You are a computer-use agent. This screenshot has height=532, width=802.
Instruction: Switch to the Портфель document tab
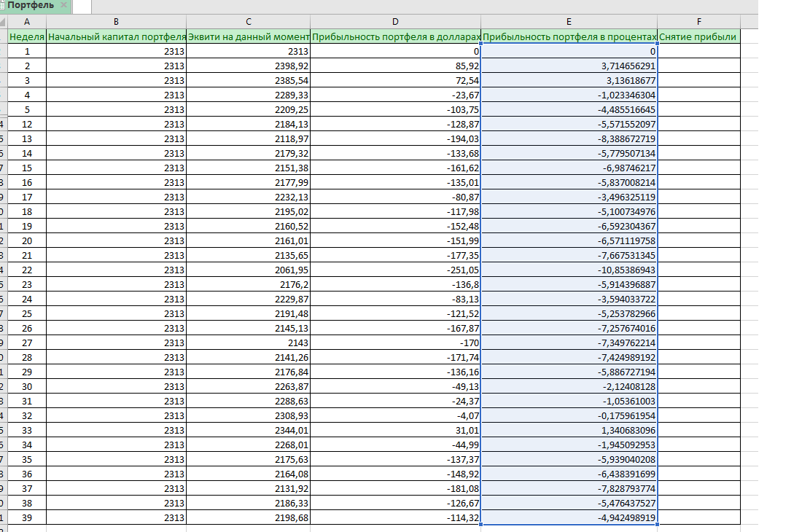tap(31, 6)
